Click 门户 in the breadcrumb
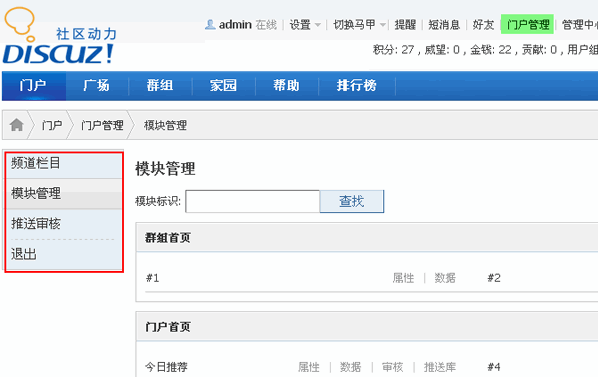 tap(52, 125)
